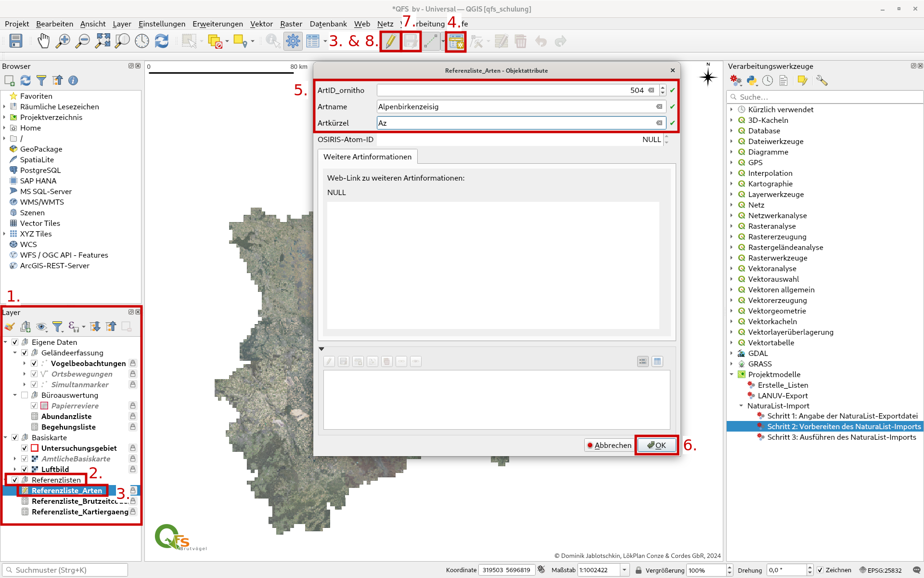Expand the Vektoranalyse toolbox group
This screenshot has width=924, height=578.
732,269
